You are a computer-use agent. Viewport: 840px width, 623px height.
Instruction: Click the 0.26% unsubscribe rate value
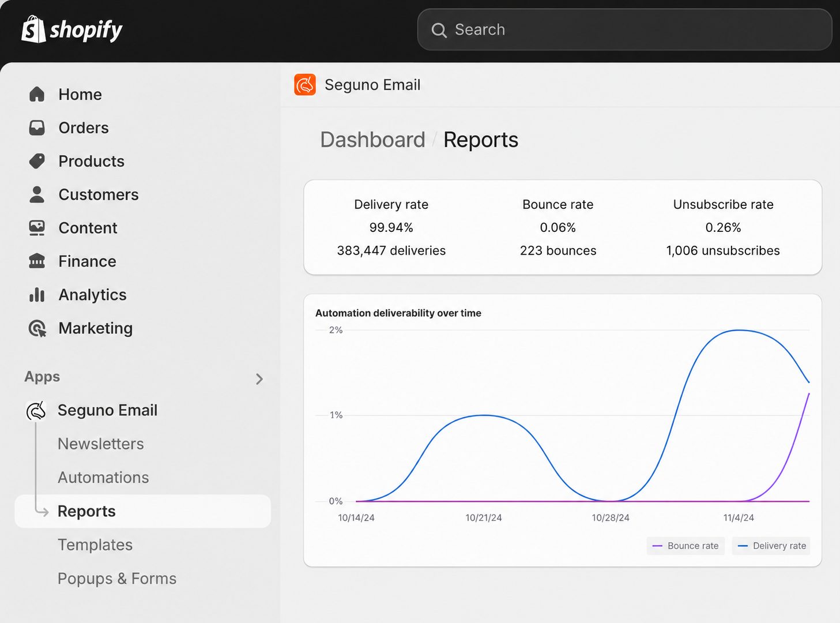click(724, 227)
